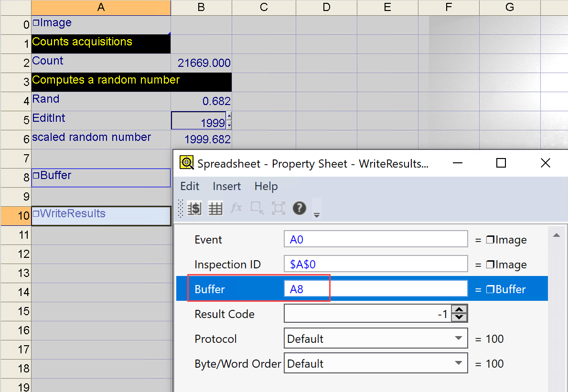Open the Protocol dropdown
The width and height of the screenshot is (568, 392).
459,339
